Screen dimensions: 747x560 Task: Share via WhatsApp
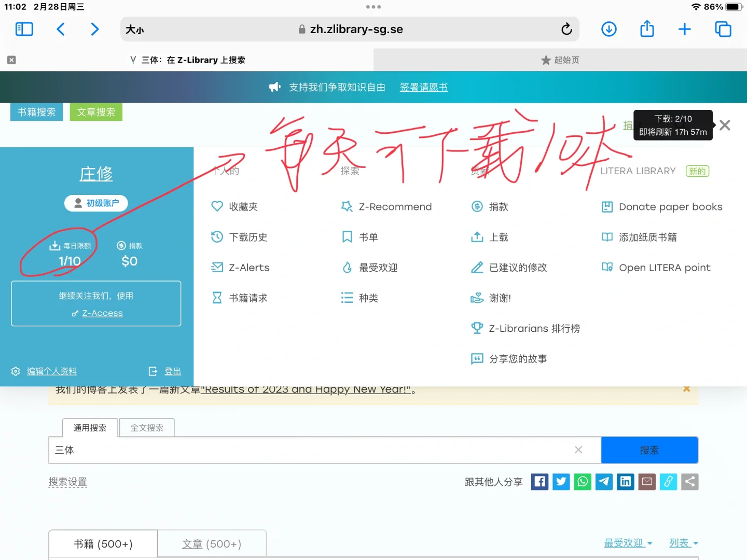(583, 482)
